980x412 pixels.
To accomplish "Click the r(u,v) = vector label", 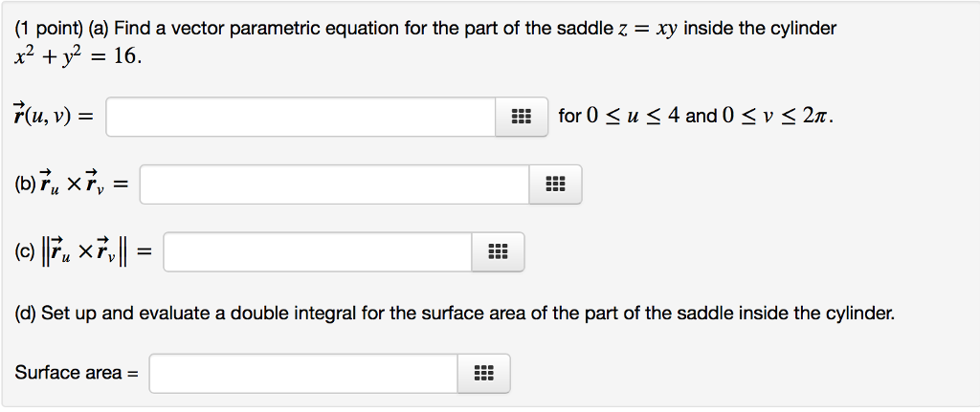I will [54, 117].
